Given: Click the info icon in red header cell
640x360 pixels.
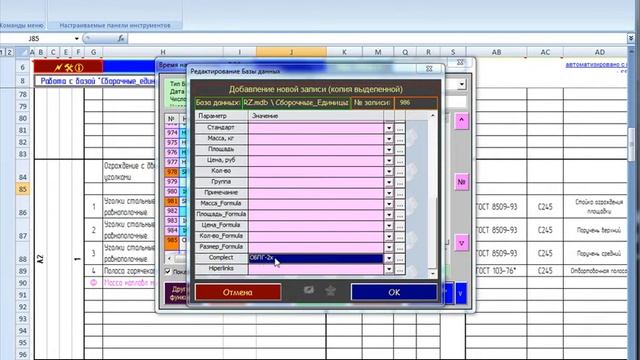Looking at the screenshot, I should 79,67.
